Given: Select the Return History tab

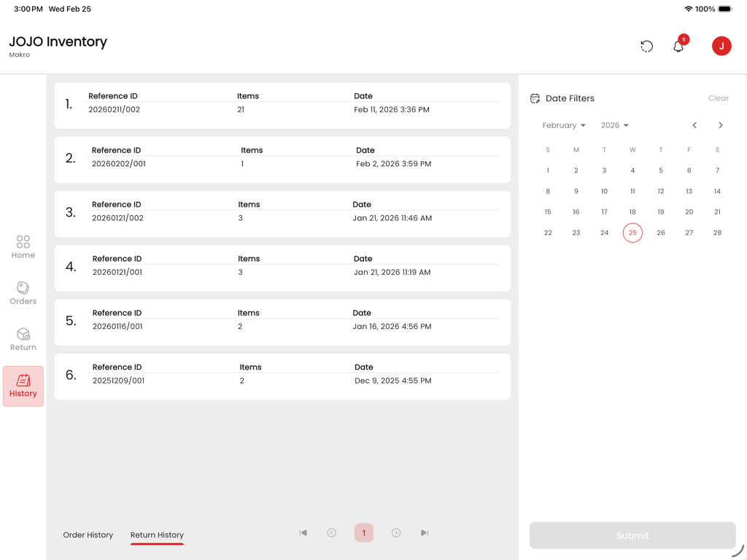Looking at the screenshot, I should point(157,535).
